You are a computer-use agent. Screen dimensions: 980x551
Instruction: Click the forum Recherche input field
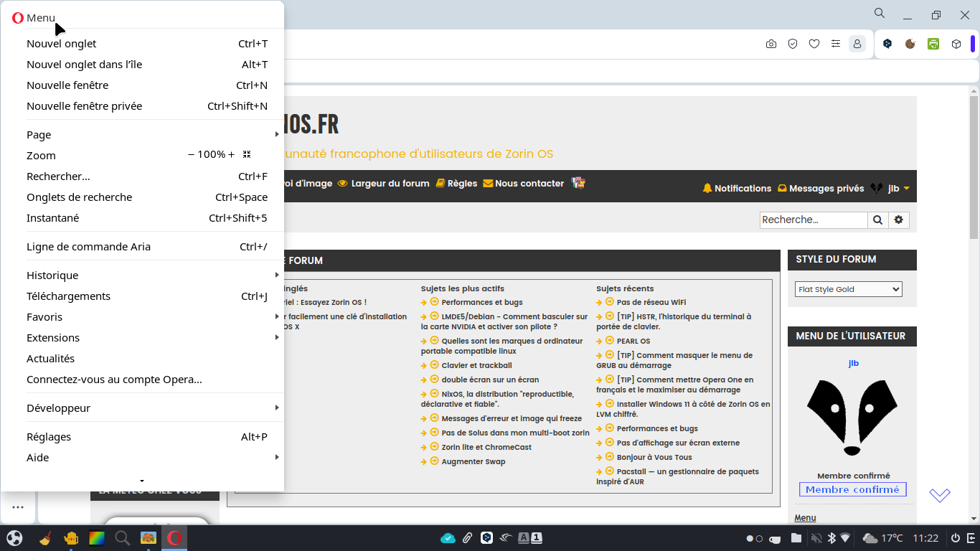(x=813, y=220)
